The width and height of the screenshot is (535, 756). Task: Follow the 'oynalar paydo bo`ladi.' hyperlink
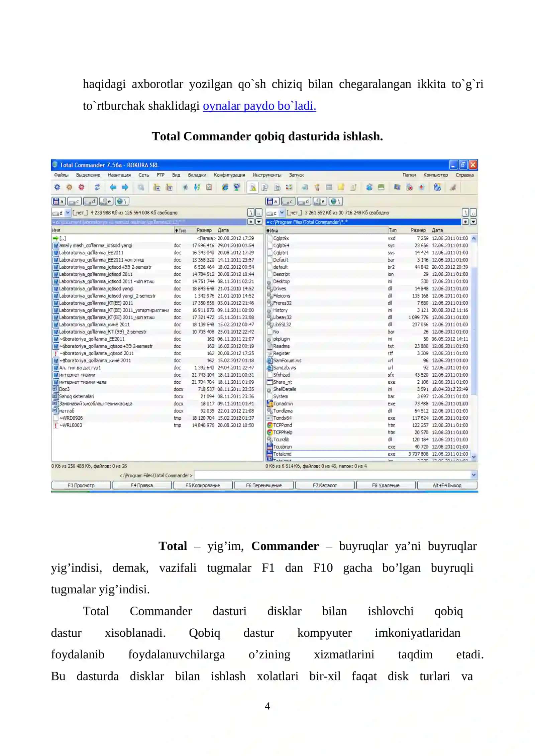(x=259, y=106)
